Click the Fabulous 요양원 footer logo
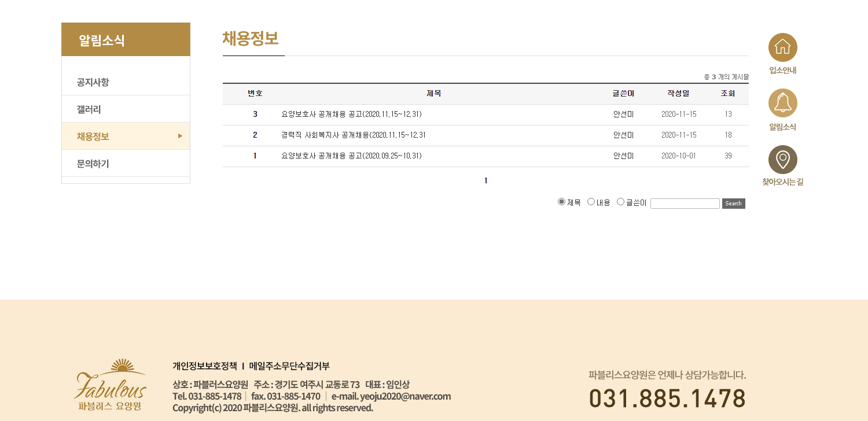868x421 pixels. (111, 384)
